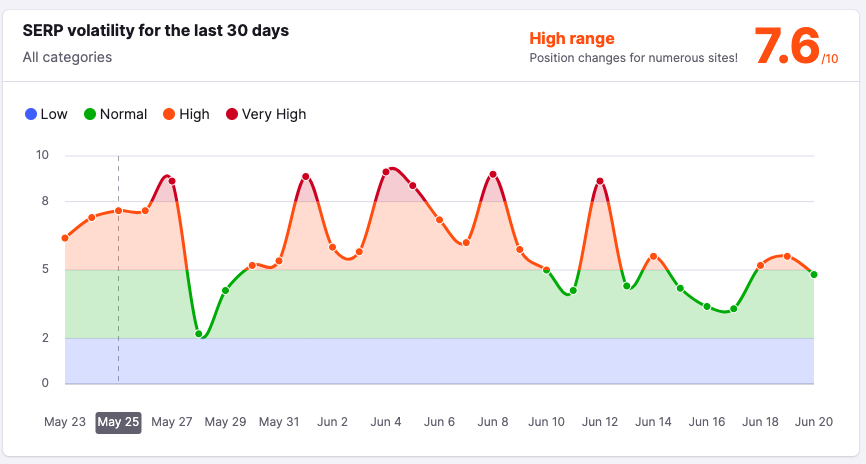The height and width of the screenshot is (464, 866).
Task: Click the May 23 data point
Action: coord(65,238)
